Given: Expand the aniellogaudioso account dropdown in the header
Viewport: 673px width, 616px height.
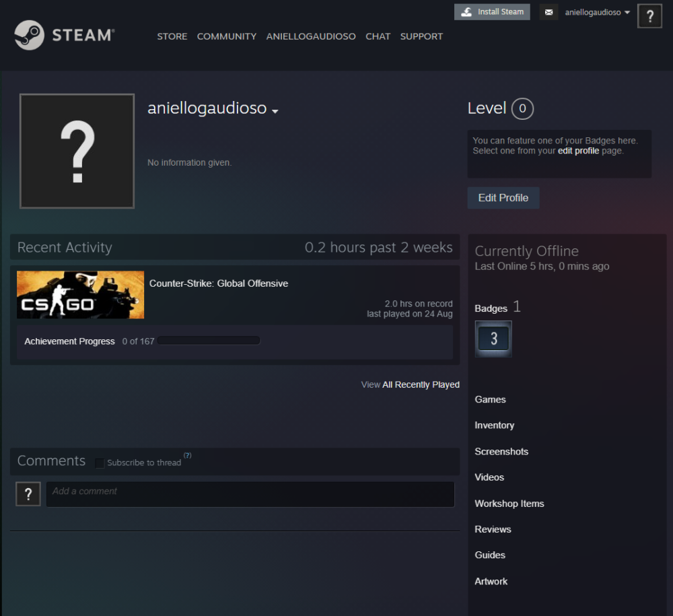Looking at the screenshot, I should click(x=597, y=12).
